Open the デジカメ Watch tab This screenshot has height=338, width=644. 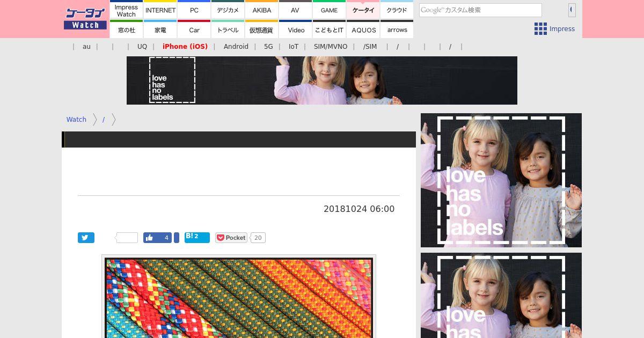click(228, 10)
